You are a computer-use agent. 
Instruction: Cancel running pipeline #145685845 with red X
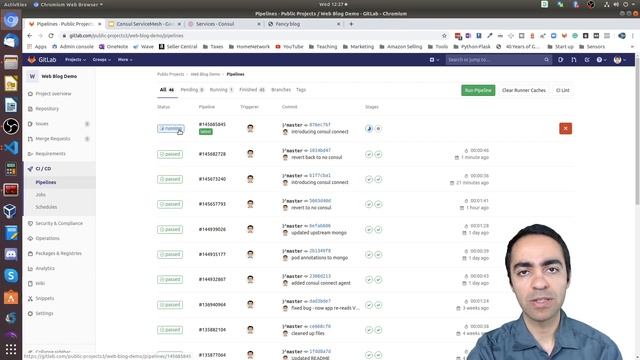tap(565, 129)
